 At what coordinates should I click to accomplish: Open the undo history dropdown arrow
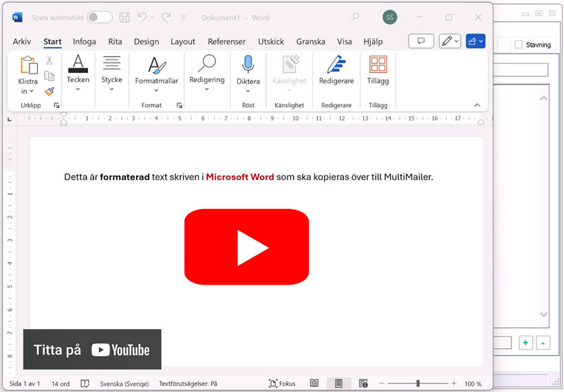[153, 17]
